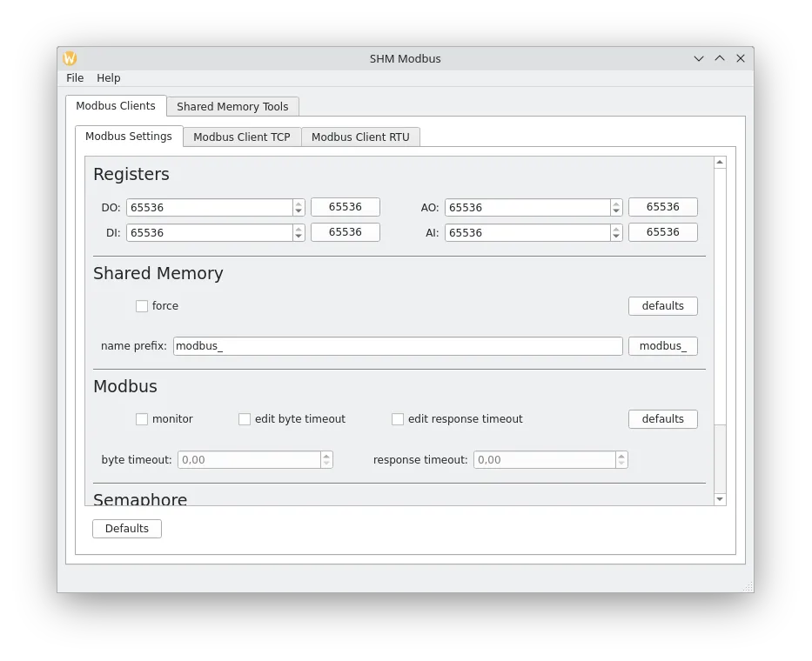Click defaults in the Modbus section
This screenshot has height=661, width=812.
click(x=662, y=419)
